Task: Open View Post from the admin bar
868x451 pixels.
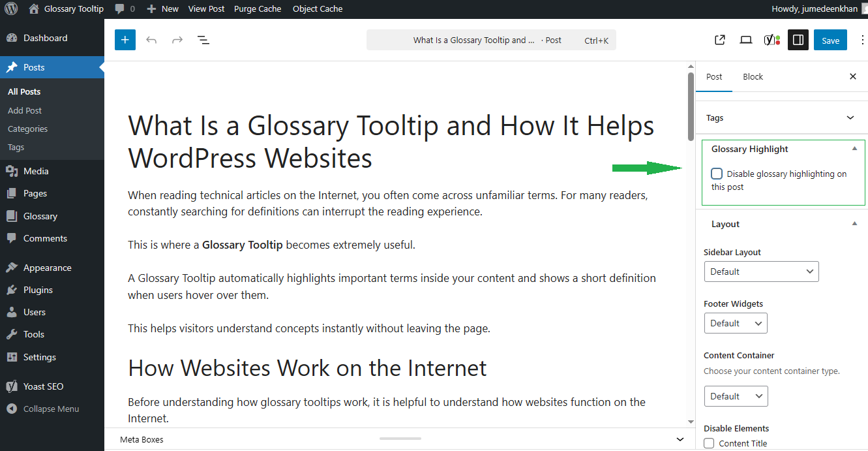Action: [x=206, y=8]
